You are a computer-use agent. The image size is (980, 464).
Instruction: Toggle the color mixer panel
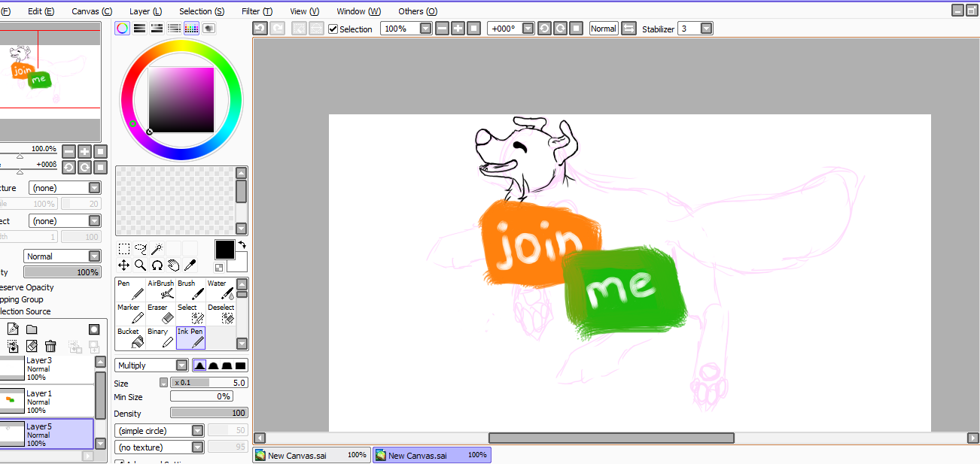click(x=174, y=28)
